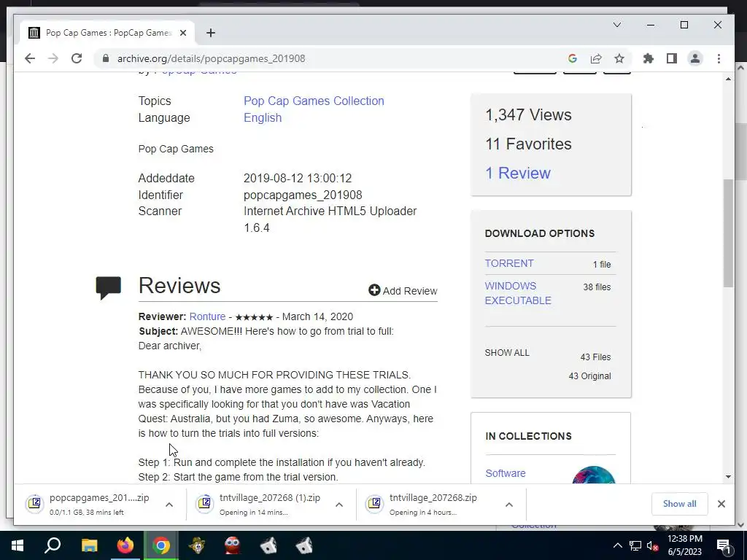Click the network status tray icon
Image resolution: width=747 pixels, height=560 pixels.
pos(635,545)
